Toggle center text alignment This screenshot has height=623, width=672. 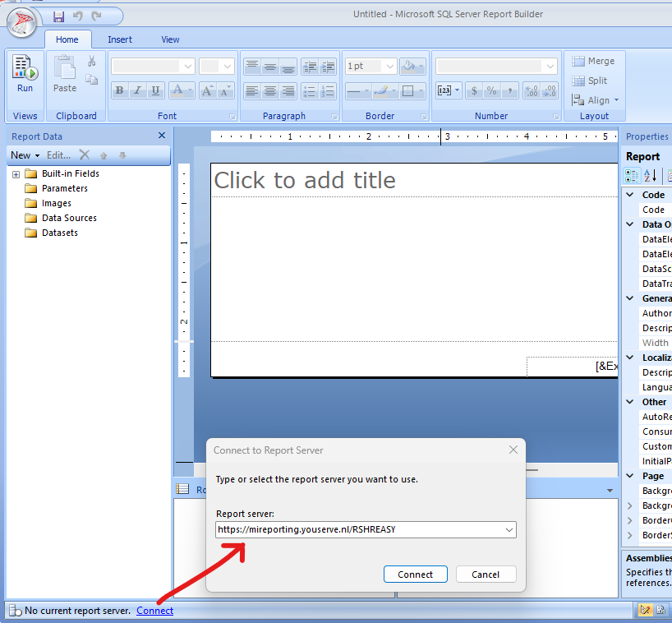point(270,90)
